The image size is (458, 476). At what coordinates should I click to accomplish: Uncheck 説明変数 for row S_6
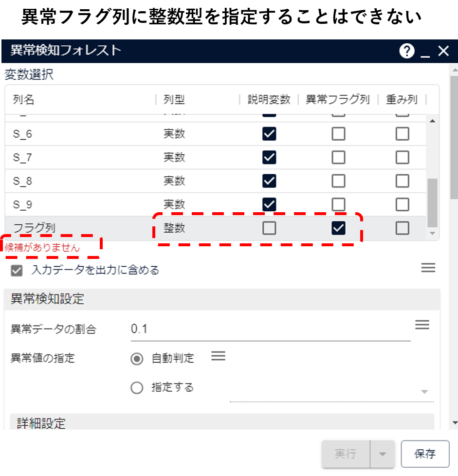coord(269,134)
